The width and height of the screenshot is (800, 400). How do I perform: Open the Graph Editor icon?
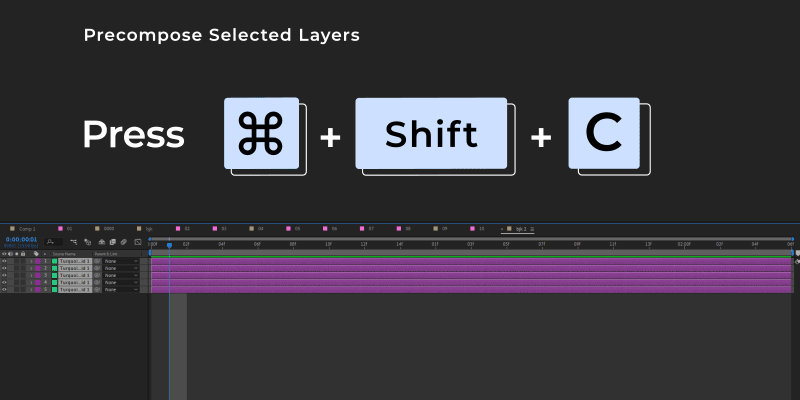click(138, 242)
